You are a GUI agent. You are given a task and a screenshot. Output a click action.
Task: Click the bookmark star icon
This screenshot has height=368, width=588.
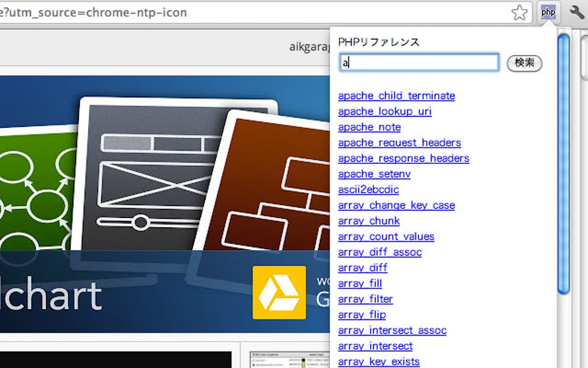tap(519, 12)
